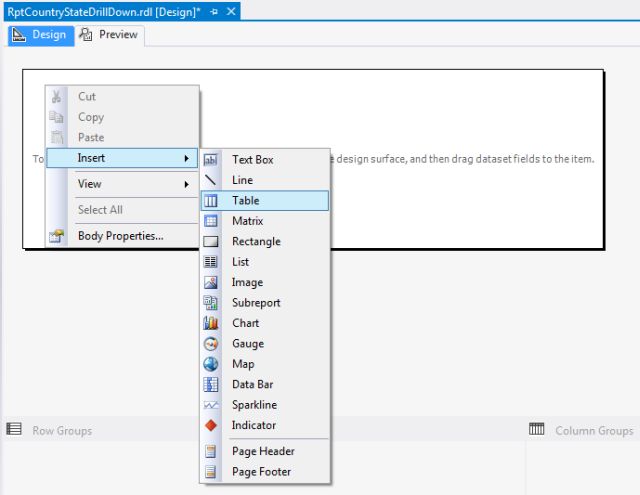Choose Copy in the context menu
This screenshot has width=640, height=495.
pos(122,117)
